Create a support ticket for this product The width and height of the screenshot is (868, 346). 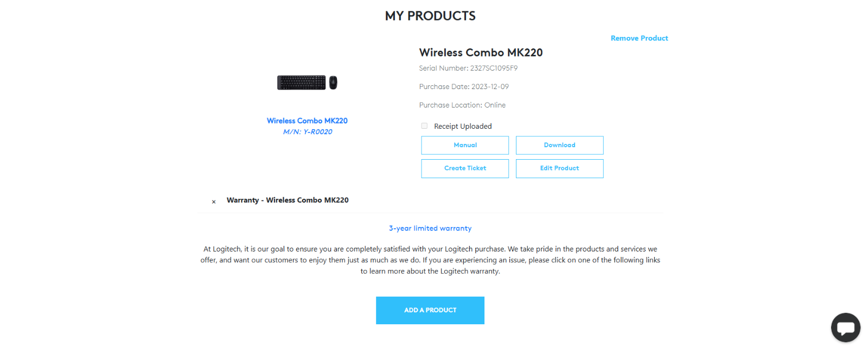click(x=465, y=168)
